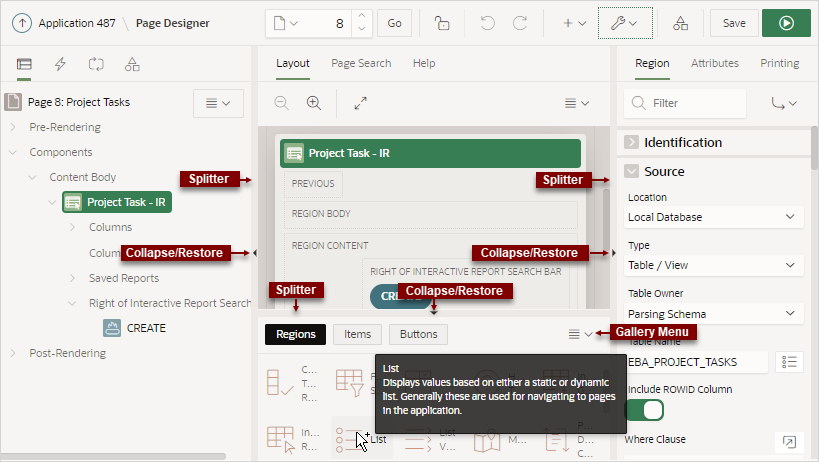Select the CREATE button tree item
The width and height of the screenshot is (819, 462).
tap(135, 328)
